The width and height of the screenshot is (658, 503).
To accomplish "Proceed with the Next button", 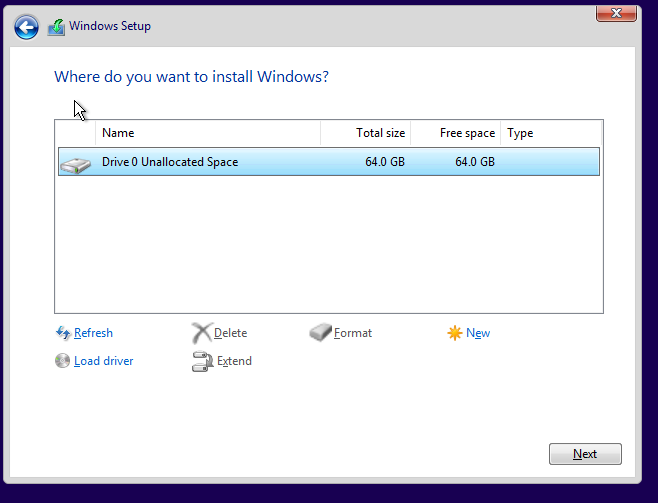I will click(x=585, y=454).
